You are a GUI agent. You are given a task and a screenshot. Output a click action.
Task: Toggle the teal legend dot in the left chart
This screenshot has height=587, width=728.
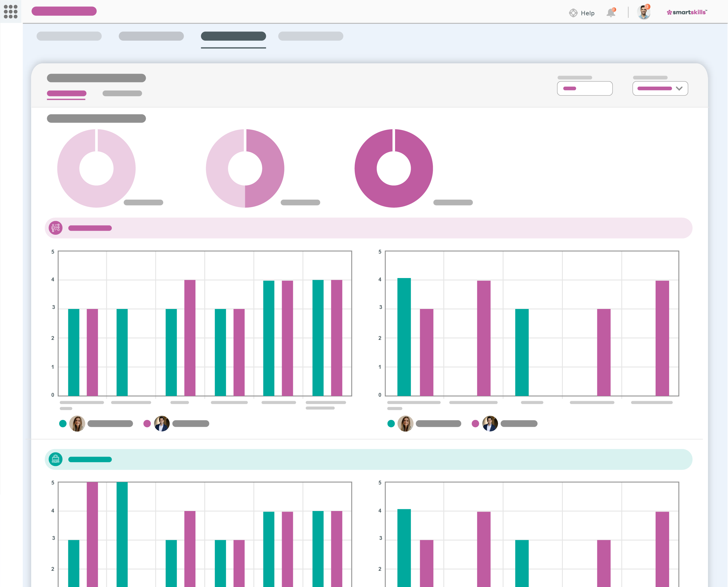63,423
